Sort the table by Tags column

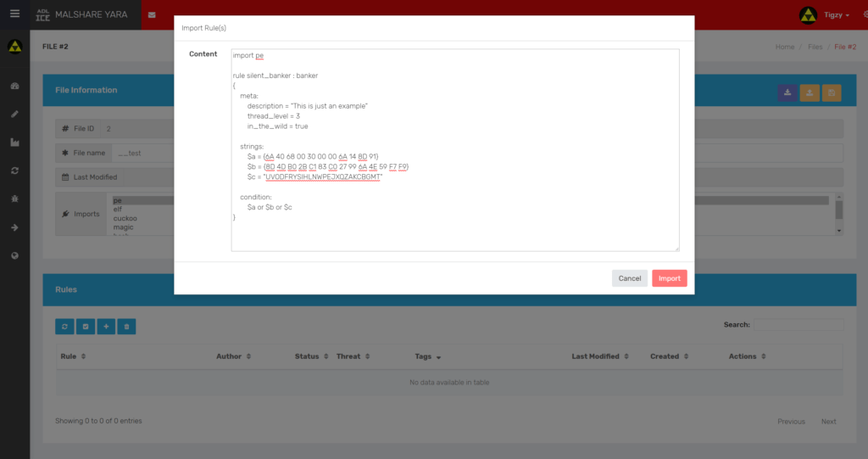point(427,356)
